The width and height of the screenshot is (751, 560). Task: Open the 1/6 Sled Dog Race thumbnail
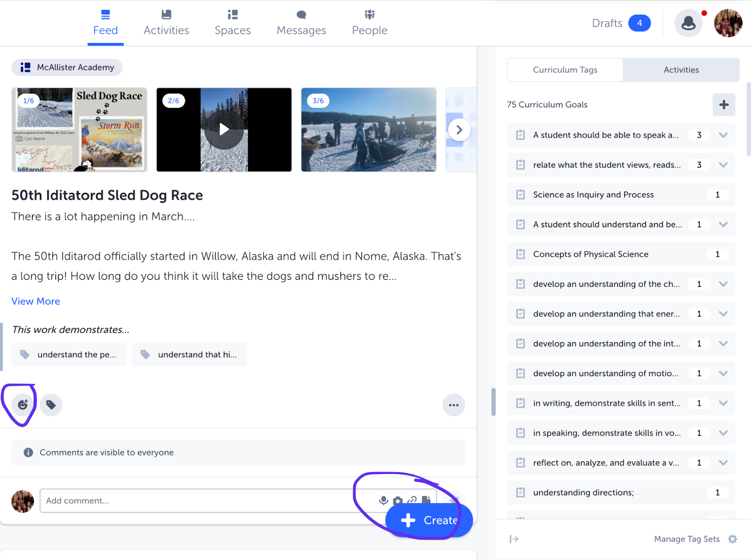pyautogui.click(x=79, y=130)
